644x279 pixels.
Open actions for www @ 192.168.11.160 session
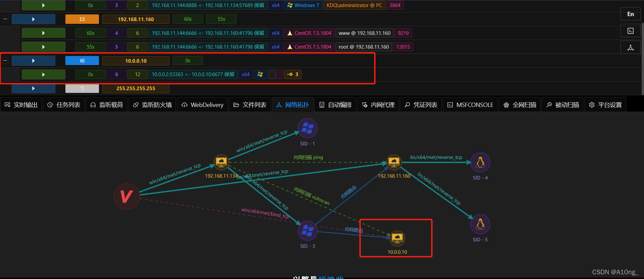pyautogui.click(x=44, y=33)
